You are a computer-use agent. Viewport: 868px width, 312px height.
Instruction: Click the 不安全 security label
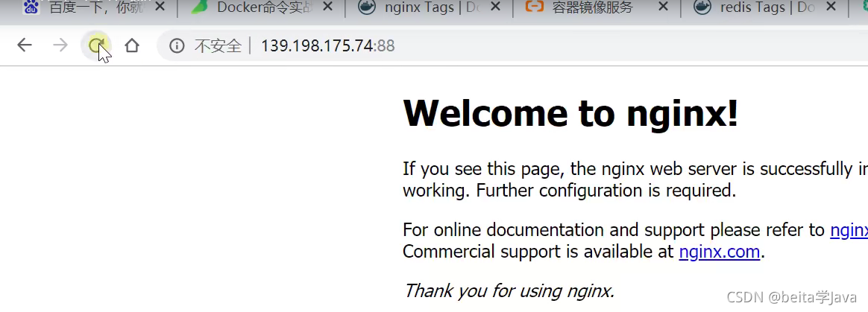pyautogui.click(x=218, y=46)
